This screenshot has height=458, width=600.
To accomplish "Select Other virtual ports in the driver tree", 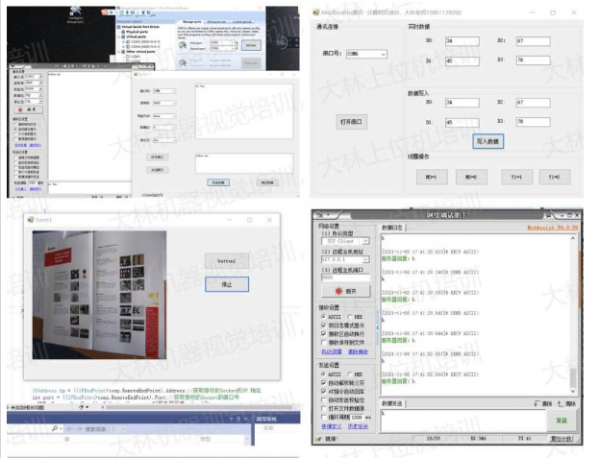I will point(141,52).
